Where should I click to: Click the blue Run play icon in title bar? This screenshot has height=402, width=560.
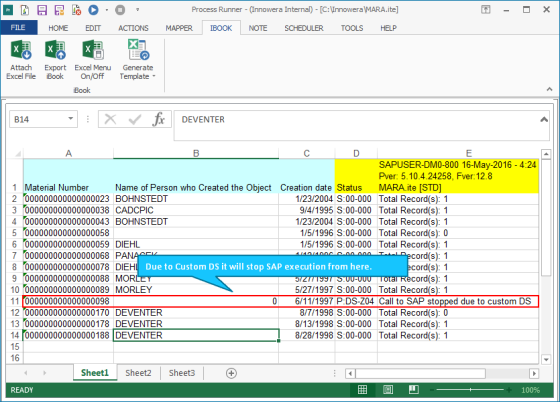click(94, 10)
